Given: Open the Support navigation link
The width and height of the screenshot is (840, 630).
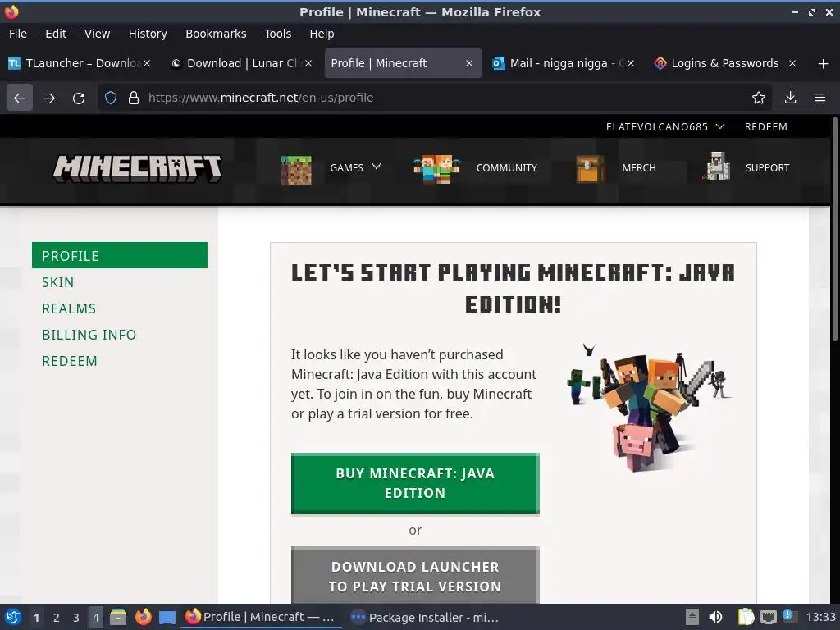Looking at the screenshot, I should pos(767,167).
